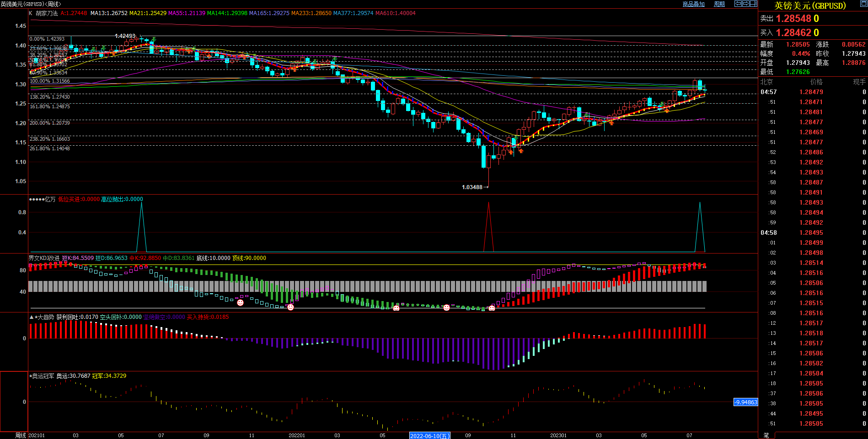
Task: Click the left arrow navigation icon
Action: point(738,4)
